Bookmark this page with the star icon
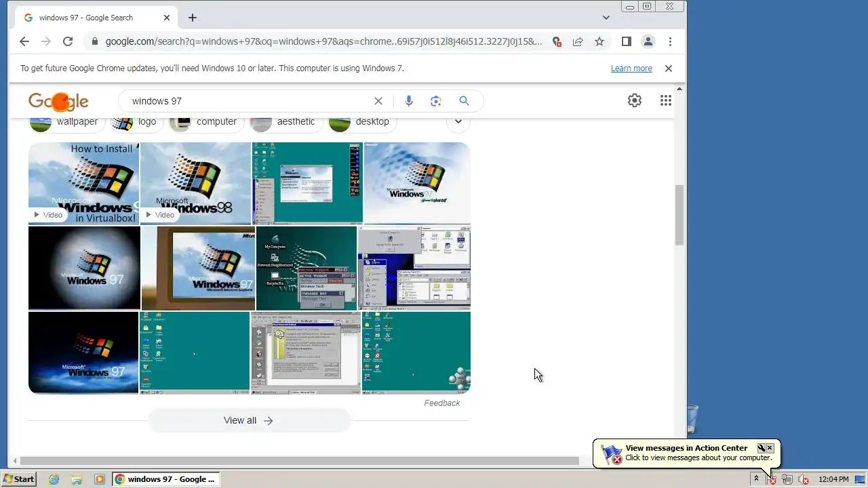The image size is (868, 488). coord(599,41)
